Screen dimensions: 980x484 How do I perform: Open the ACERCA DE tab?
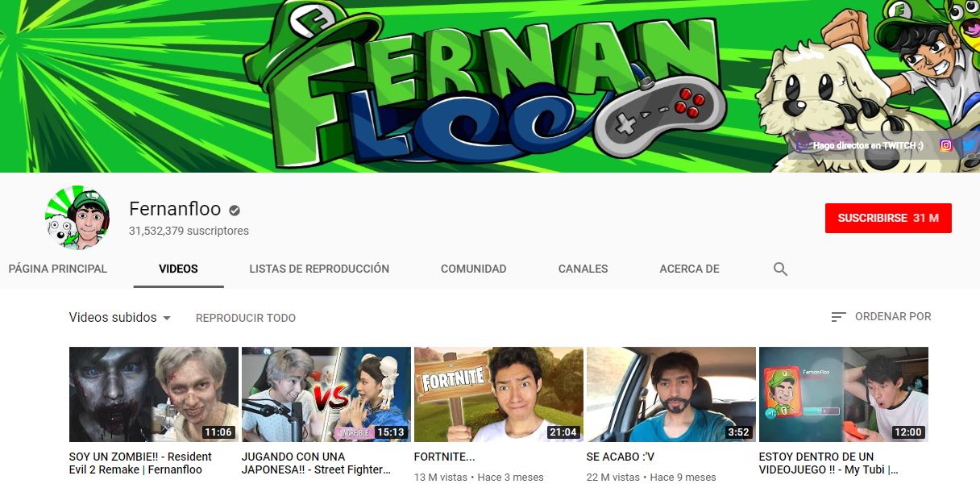pos(689,269)
